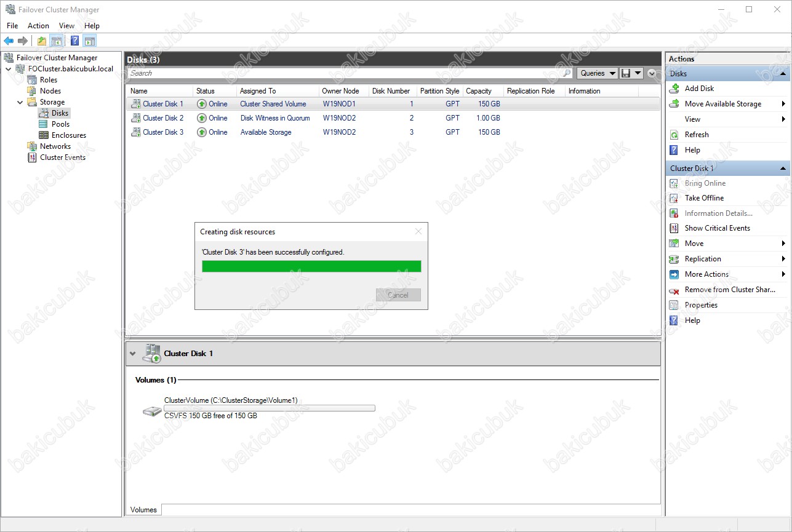Open the Queries dropdown
792x532 pixels.
pyautogui.click(x=597, y=73)
